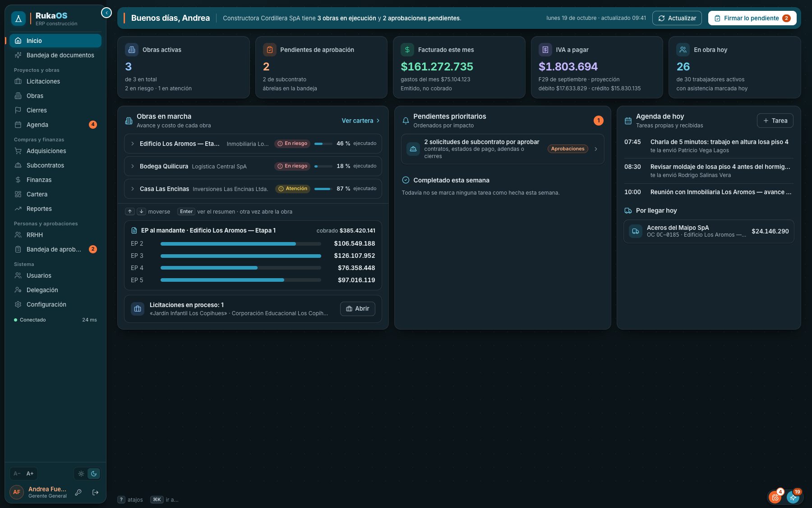Collapse the sidebar with the round chevron button
Image resolution: width=812 pixels, height=508 pixels.
[106, 13]
